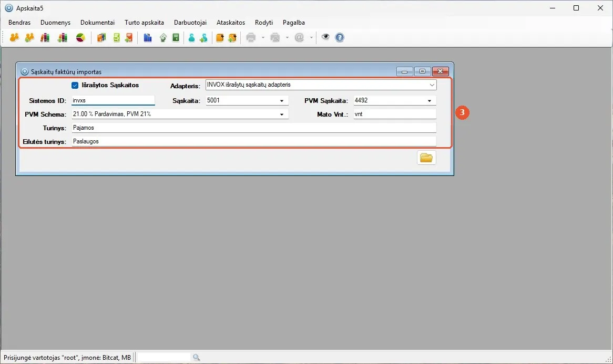Open the PVM Schema dropdown

pos(281,115)
